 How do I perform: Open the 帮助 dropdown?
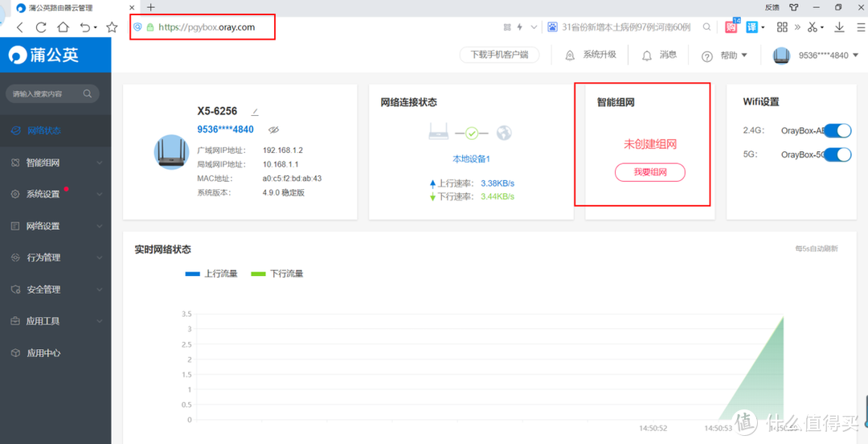point(724,55)
